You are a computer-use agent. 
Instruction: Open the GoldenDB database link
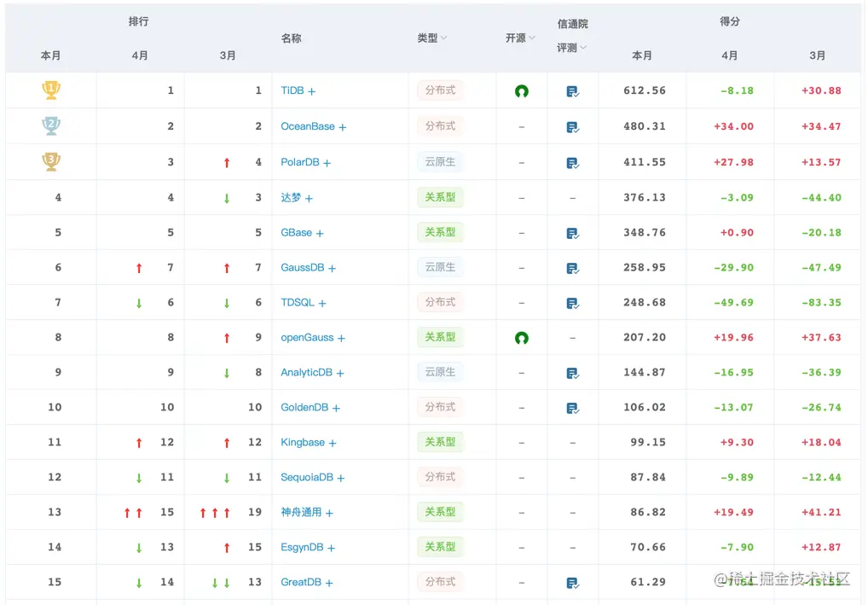point(304,407)
